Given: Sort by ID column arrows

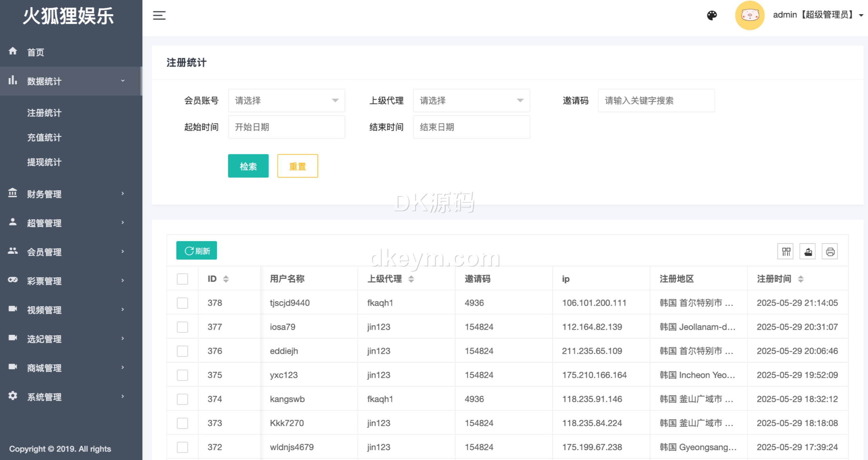Looking at the screenshot, I should click(x=226, y=279).
